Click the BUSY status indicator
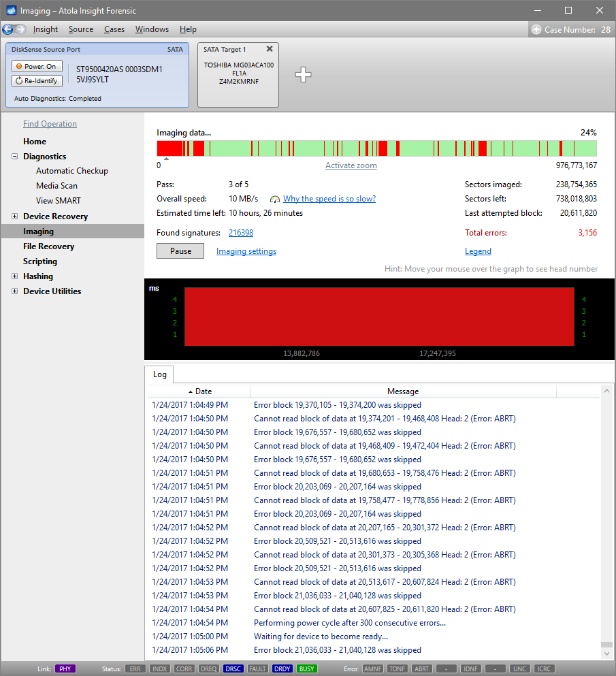The height and width of the screenshot is (676, 616). coord(306,669)
